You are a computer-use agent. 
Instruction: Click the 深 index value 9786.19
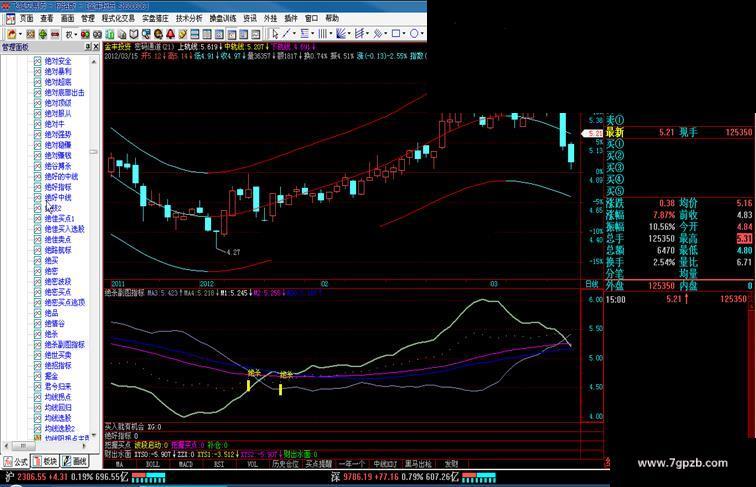(357, 477)
